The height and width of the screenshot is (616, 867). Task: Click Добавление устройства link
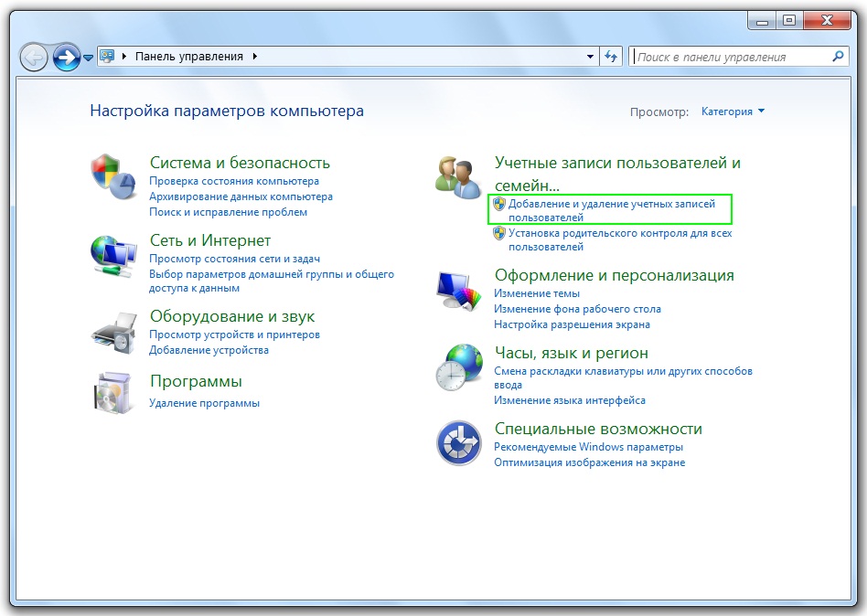click(x=209, y=350)
